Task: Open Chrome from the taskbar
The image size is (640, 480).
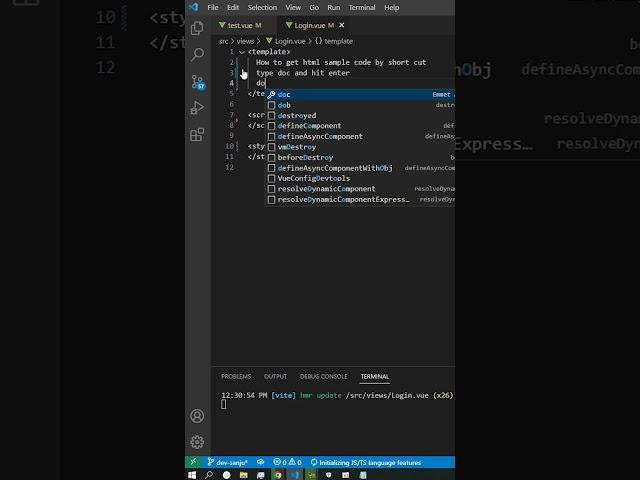Action: pyautogui.click(x=278, y=475)
